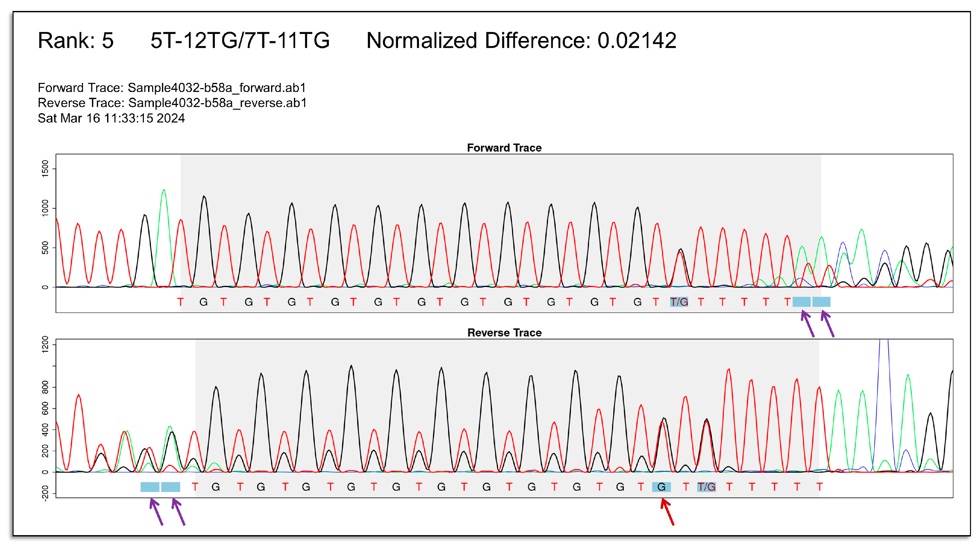Viewport: 980px width, 549px height.
Task: Click the highlighted T/G call in Forward Trace
Action: [679, 302]
